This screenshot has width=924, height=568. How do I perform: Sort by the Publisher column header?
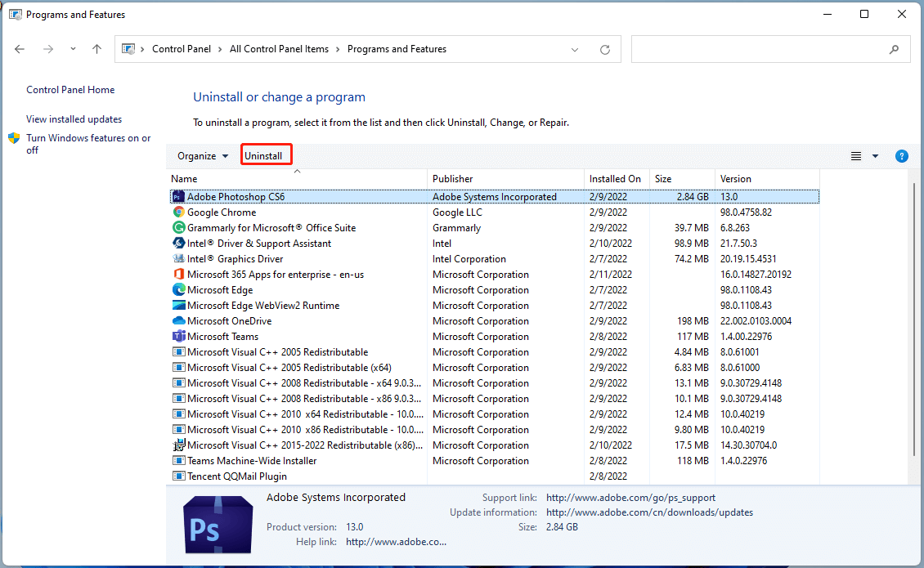(x=505, y=178)
